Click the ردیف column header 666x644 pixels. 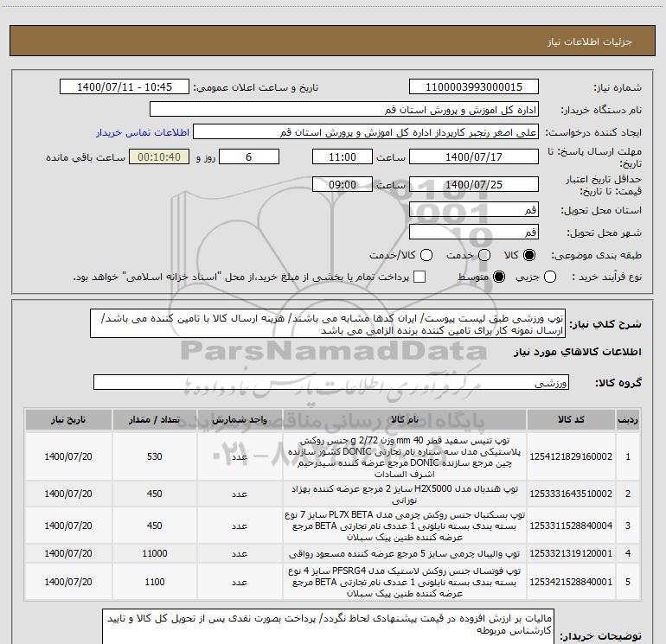(x=628, y=420)
